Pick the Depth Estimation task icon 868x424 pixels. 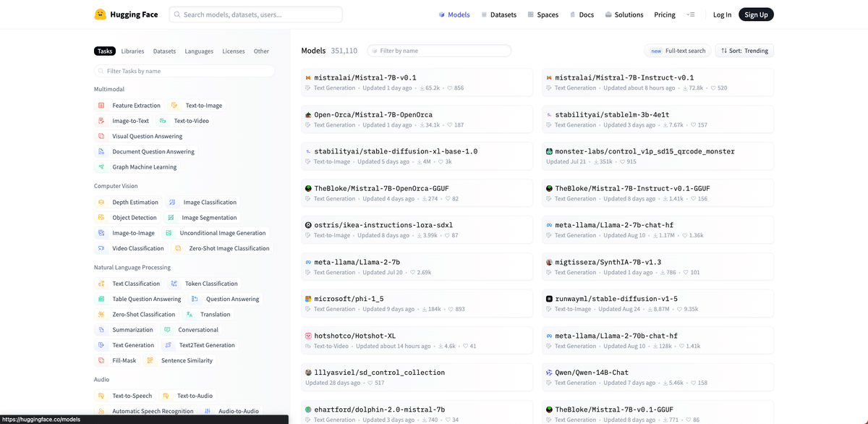pyautogui.click(x=101, y=203)
